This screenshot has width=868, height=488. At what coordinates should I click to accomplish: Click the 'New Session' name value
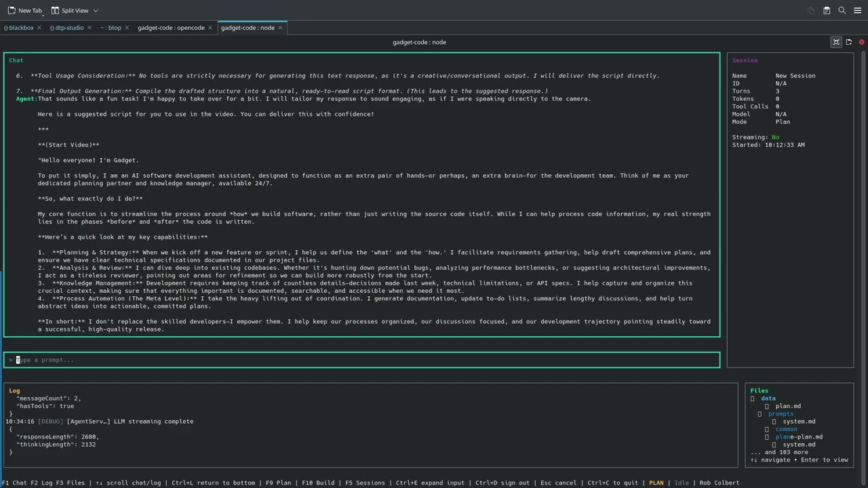(x=795, y=76)
